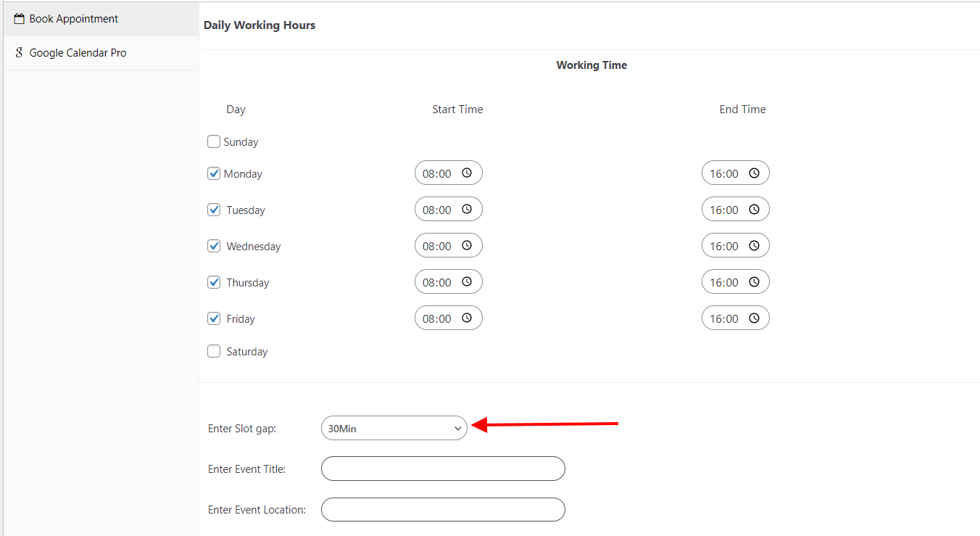Click the Tuesday end time field 16:00
The height and width of the screenshot is (536, 980).
724,210
